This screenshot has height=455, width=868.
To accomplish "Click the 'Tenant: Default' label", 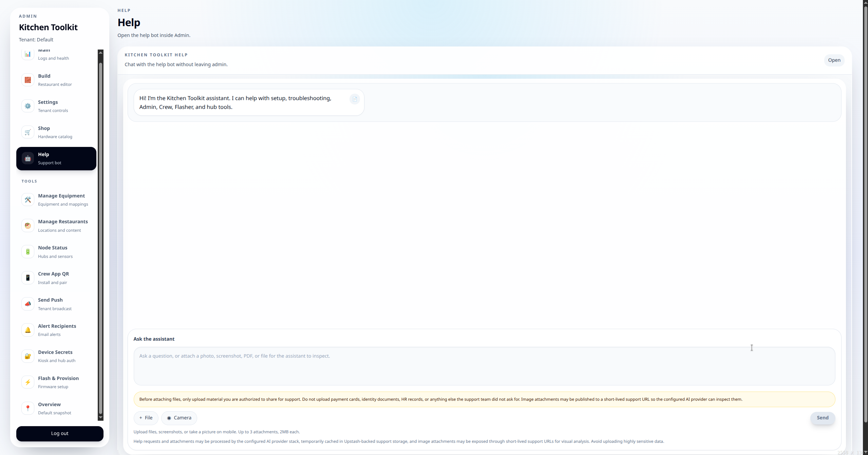I will click(x=36, y=40).
